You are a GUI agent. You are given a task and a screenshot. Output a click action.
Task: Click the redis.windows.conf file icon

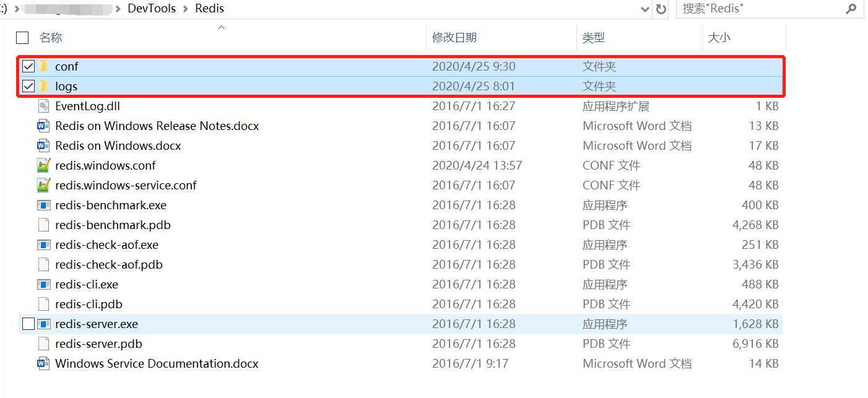[43, 165]
